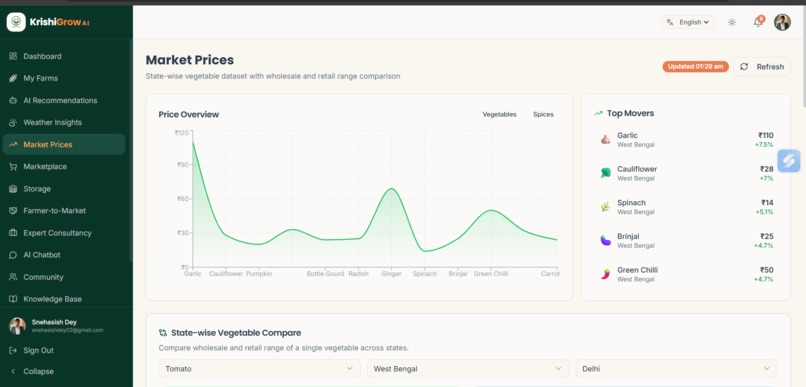Click the Storage warehouse icon
This screenshot has width=806, height=387.
point(13,189)
